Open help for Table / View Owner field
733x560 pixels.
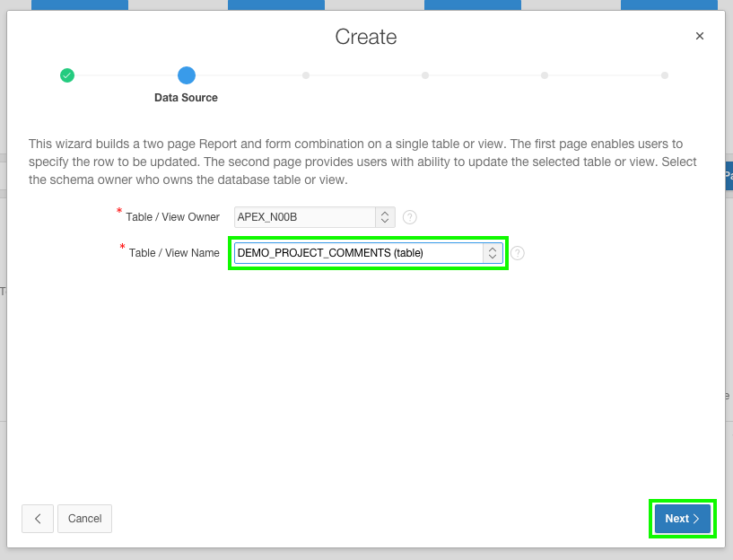click(x=410, y=217)
